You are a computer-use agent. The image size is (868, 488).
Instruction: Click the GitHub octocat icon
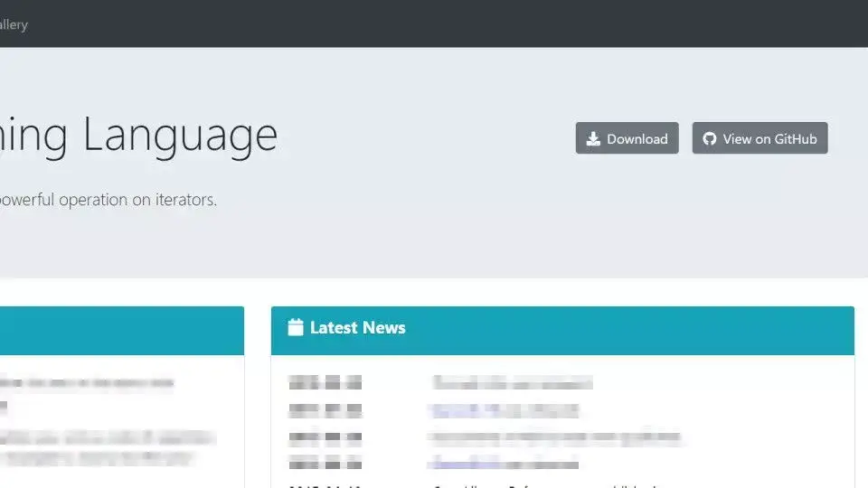click(x=710, y=138)
